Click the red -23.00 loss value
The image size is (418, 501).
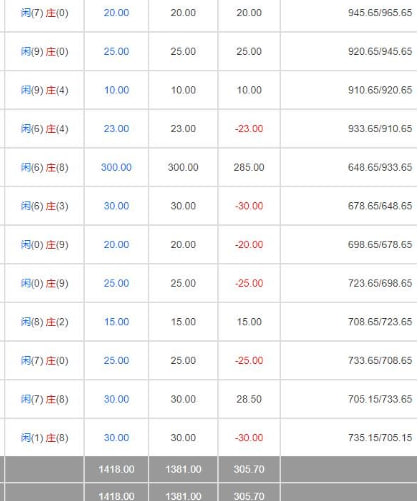coord(249,129)
